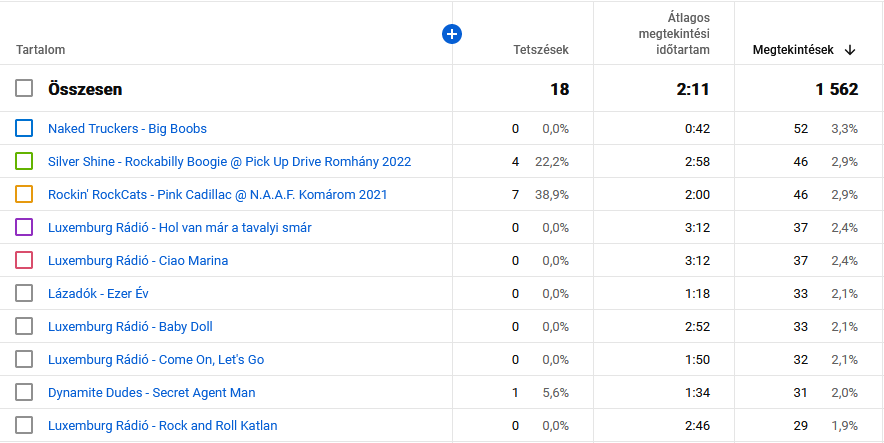Screen dimensions: 884x443
Task: Click the Megtekintések column header
Action: (x=792, y=50)
